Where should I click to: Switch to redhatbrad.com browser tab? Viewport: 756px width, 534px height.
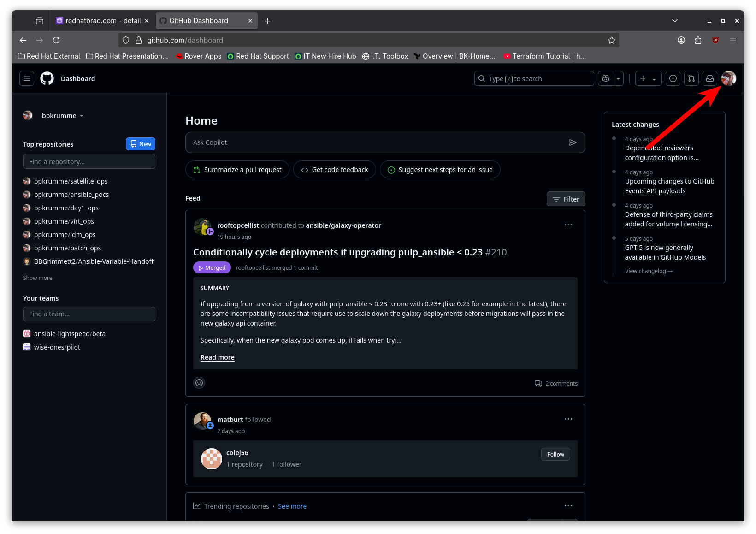(102, 21)
